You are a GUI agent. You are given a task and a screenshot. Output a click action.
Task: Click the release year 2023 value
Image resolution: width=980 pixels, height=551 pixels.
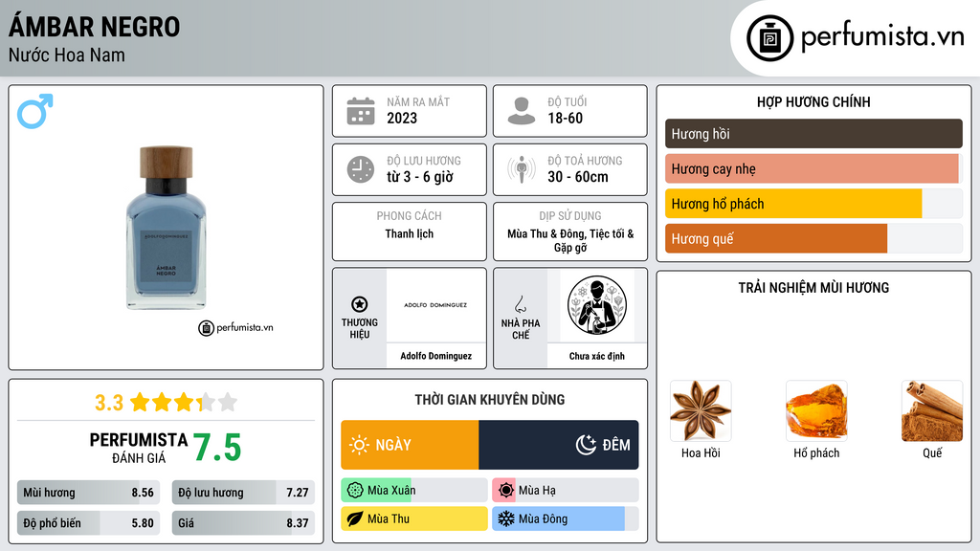(x=402, y=118)
